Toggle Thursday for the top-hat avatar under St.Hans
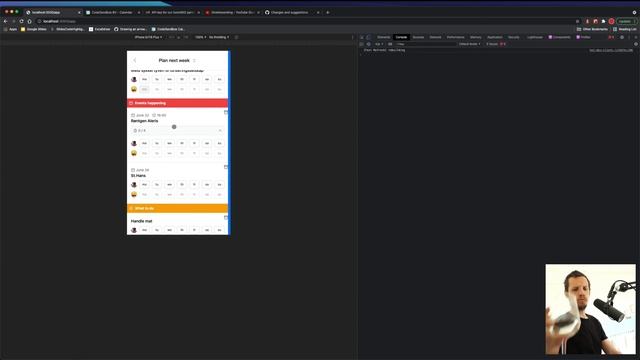The width and height of the screenshot is (640, 360). click(x=182, y=184)
